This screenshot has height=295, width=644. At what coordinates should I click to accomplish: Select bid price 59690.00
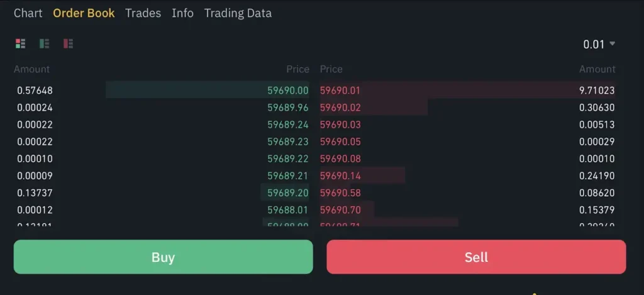point(288,91)
